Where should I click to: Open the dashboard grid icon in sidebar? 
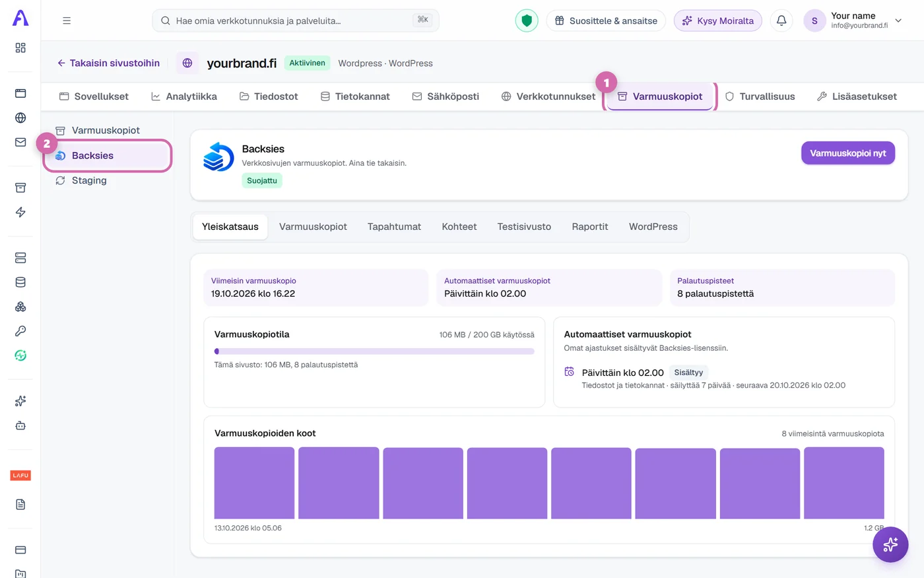click(x=20, y=48)
